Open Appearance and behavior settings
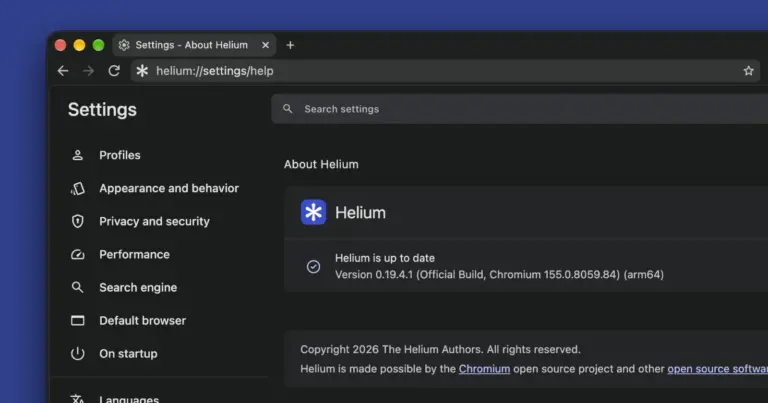The image size is (768, 403). coord(169,189)
